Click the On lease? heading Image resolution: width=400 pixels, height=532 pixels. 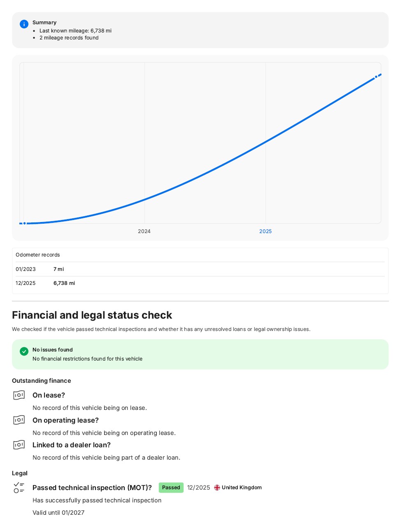pyautogui.click(x=49, y=395)
